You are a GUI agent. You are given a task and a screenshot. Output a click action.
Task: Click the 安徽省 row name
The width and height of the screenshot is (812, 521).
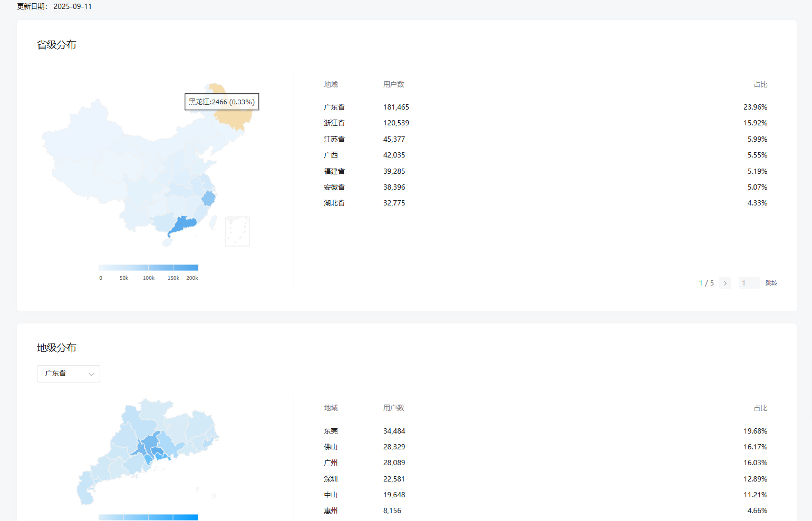tap(334, 187)
